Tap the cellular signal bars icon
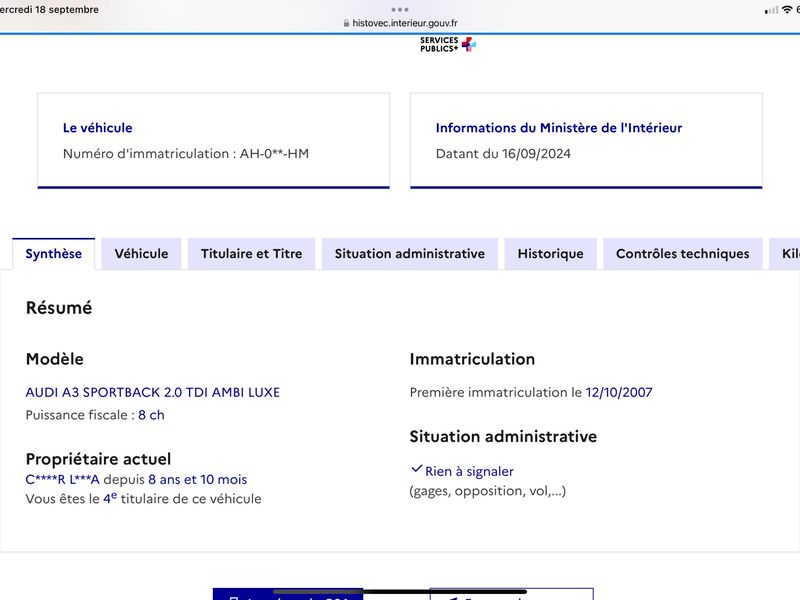Screen dimensions: 800x600 (x=771, y=10)
